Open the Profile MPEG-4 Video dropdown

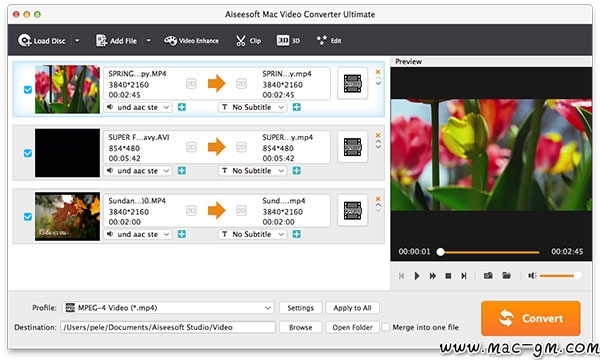pos(168,308)
